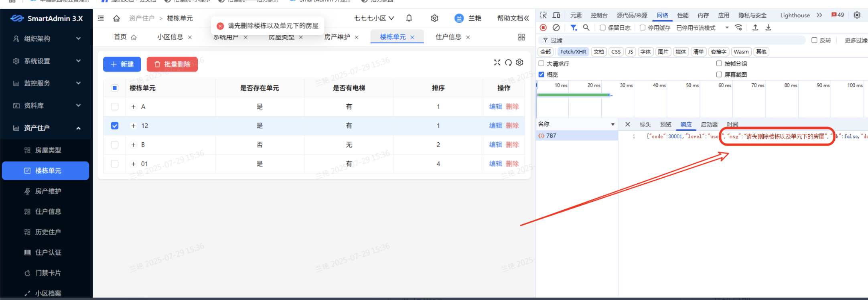Stop recording network log

(543, 27)
